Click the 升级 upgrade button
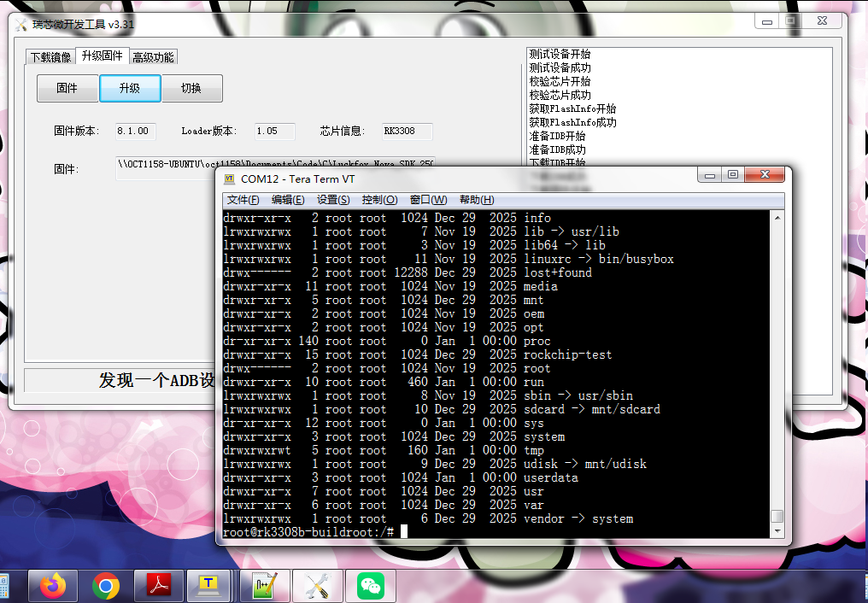868x603 pixels. point(130,88)
